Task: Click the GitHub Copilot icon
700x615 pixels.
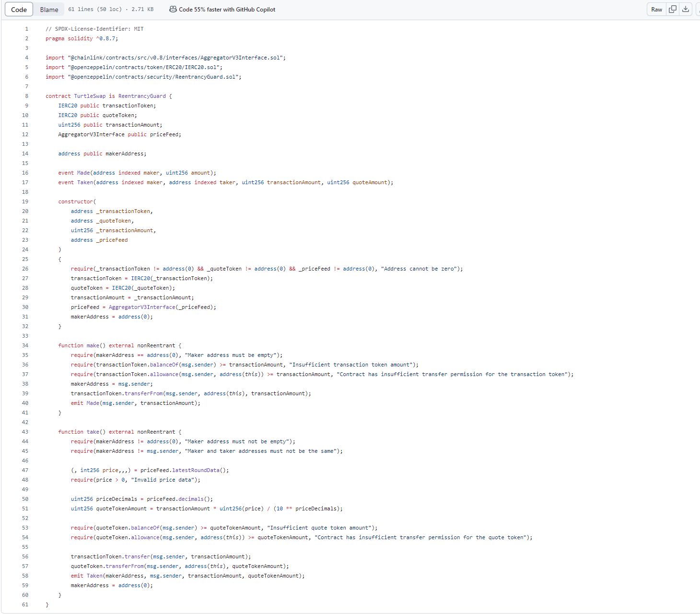Action: coord(173,9)
